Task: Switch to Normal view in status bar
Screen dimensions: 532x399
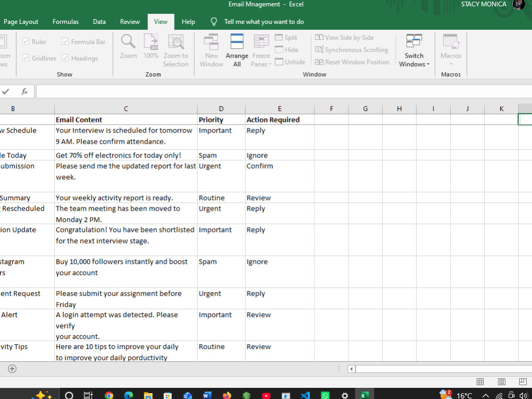Action: coord(480,381)
